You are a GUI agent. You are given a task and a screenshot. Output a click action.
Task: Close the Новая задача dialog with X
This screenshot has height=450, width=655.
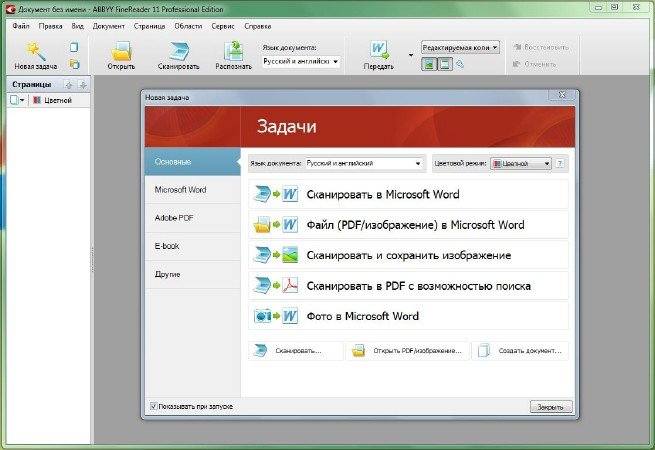click(x=562, y=95)
